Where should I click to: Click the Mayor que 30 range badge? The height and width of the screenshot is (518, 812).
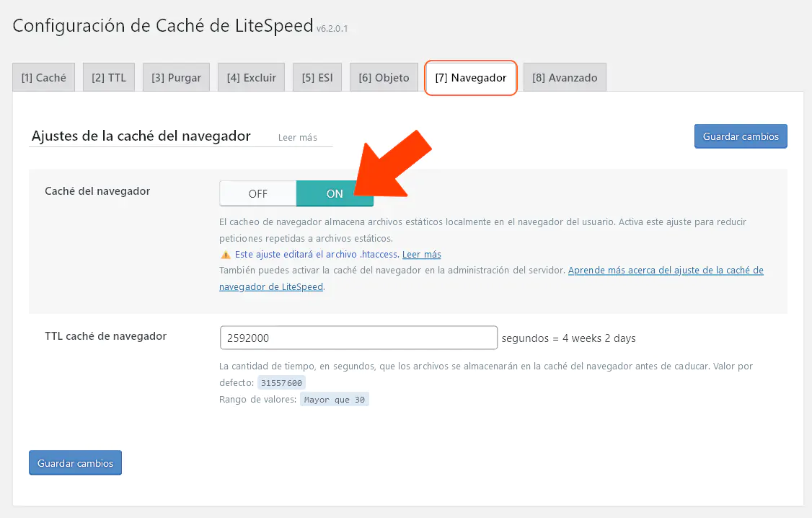[x=335, y=400]
